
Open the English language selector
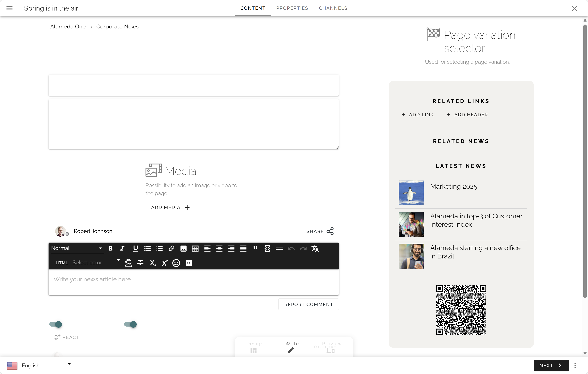[40, 366]
